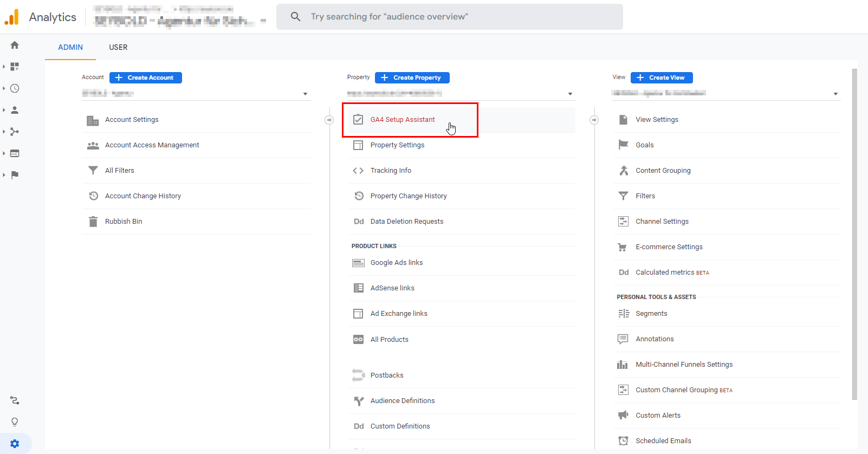Viewport: 868px width, 454px height.
Task: Open the Segments link
Action: (651, 314)
